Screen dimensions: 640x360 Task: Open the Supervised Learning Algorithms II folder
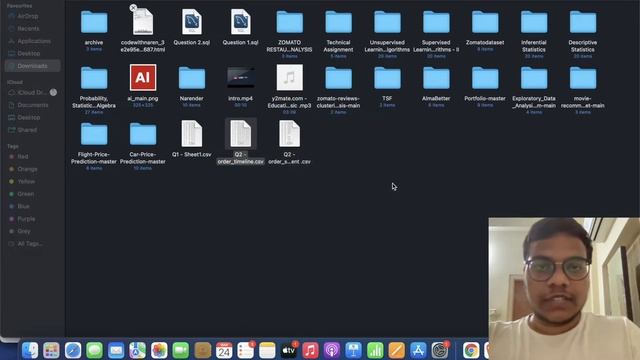click(436, 22)
